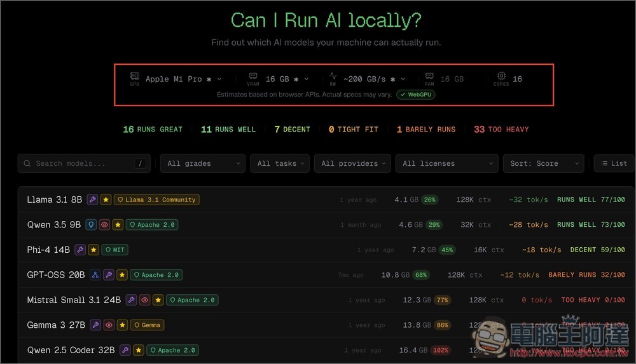Screen dimensions: 636x364
Task: Click the Apache 2.0 badge on Mistral Small 3.1 24B
Action: tap(192, 300)
